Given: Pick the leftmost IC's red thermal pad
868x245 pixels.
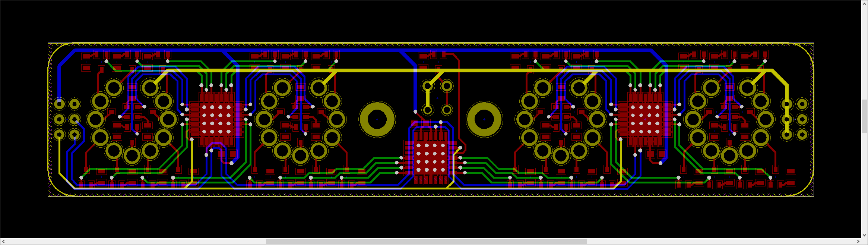Looking at the screenshot, I should [x=216, y=119].
